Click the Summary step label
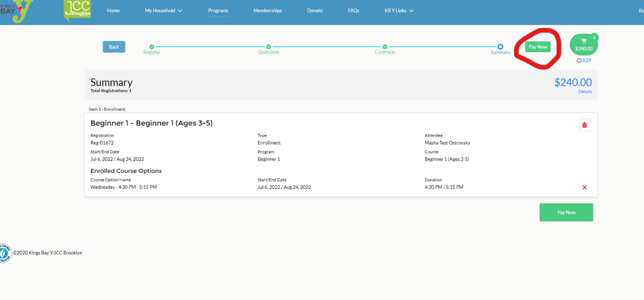Screen dimensions: 644x300 [x=500, y=52]
